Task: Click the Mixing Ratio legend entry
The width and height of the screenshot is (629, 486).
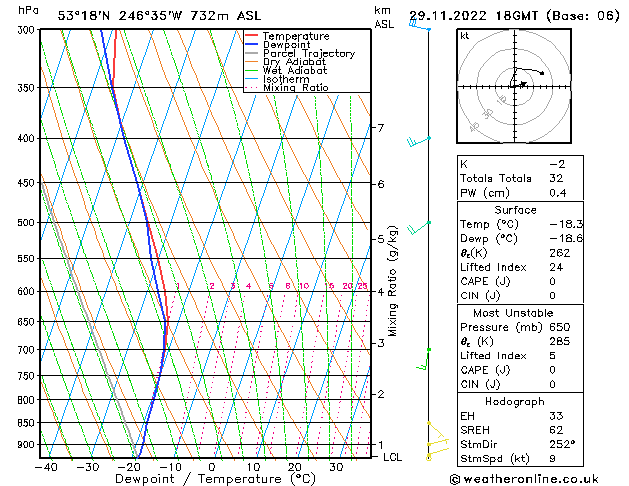Action: (x=295, y=88)
